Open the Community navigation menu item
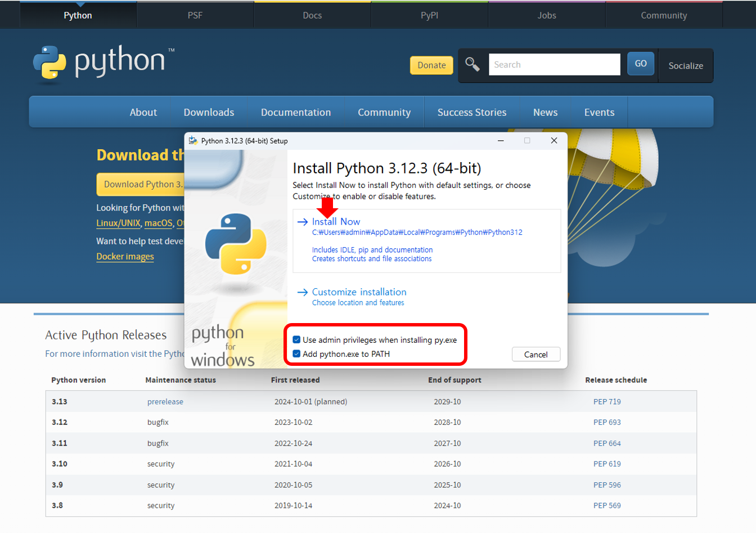 (384, 112)
